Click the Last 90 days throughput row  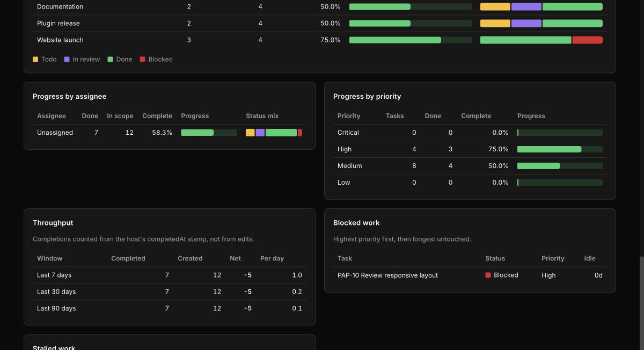pos(170,309)
